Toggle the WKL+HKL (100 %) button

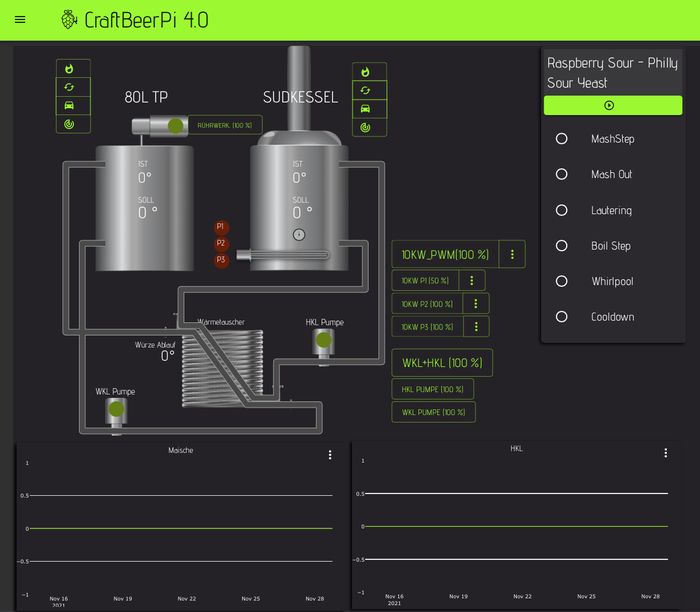pos(442,363)
